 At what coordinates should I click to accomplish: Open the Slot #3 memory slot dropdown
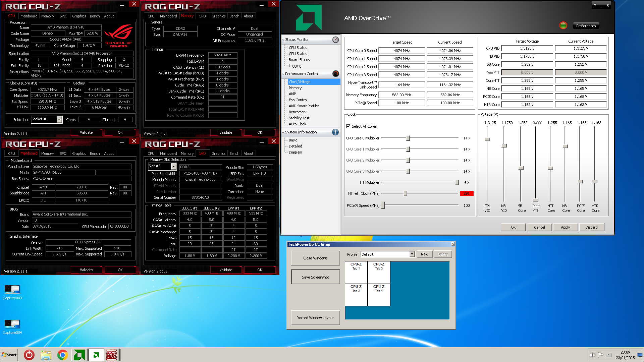click(x=173, y=166)
